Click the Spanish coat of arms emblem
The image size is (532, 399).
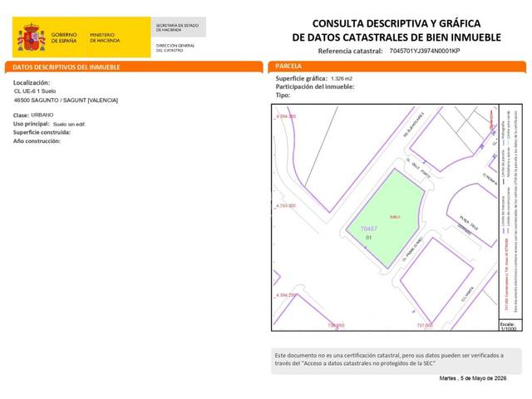32,37
